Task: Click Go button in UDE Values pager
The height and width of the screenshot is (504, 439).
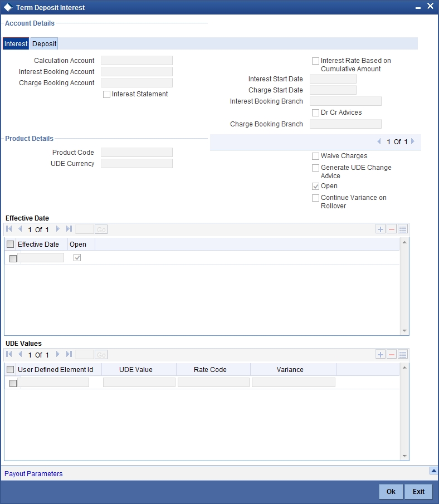Action: (101, 355)
